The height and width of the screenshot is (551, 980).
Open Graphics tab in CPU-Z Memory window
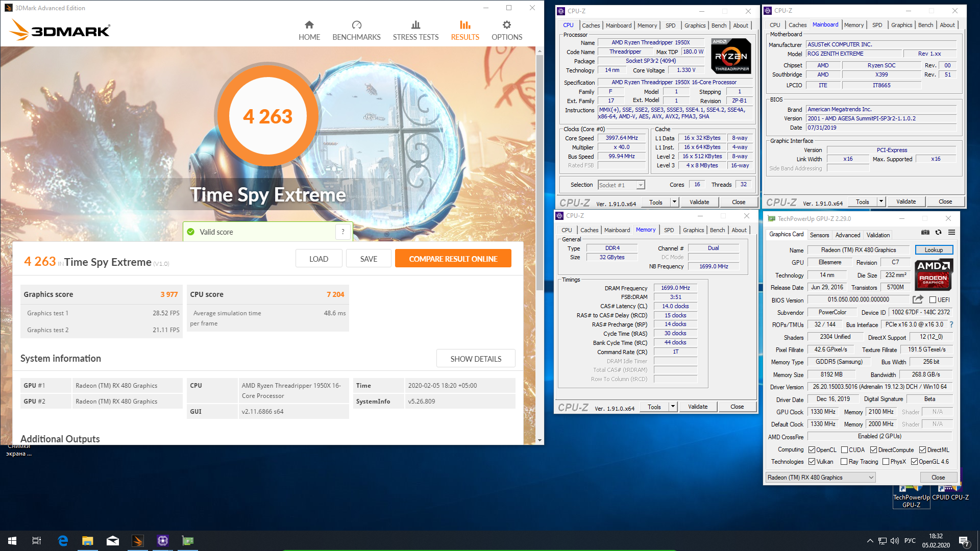point(693,230)
